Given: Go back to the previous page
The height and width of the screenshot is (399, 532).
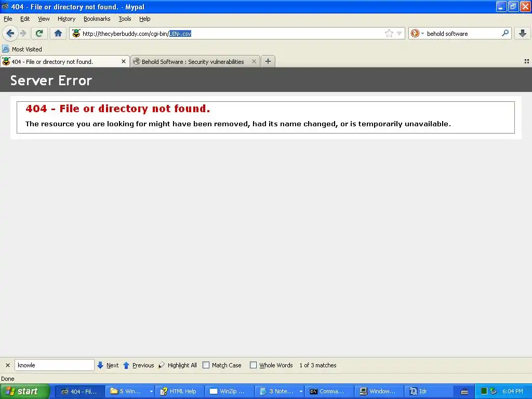Looking at the screenshot, I should tap(10, 33).
